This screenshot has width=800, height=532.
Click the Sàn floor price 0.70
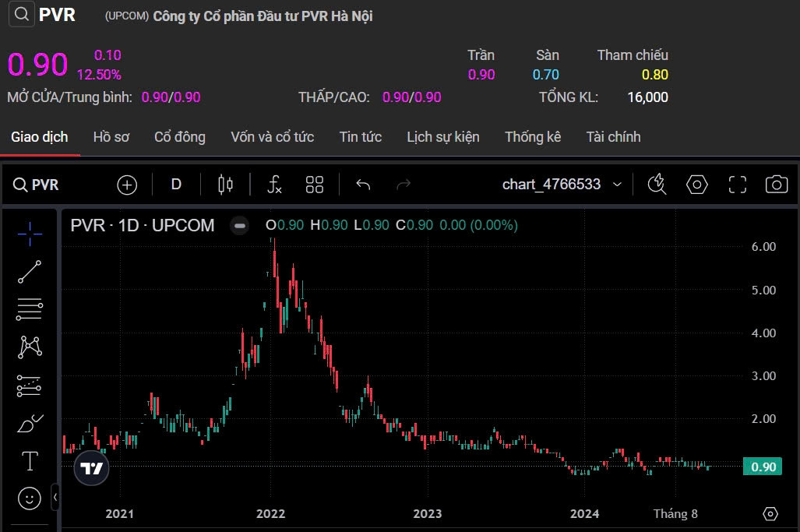click(546, 75)
